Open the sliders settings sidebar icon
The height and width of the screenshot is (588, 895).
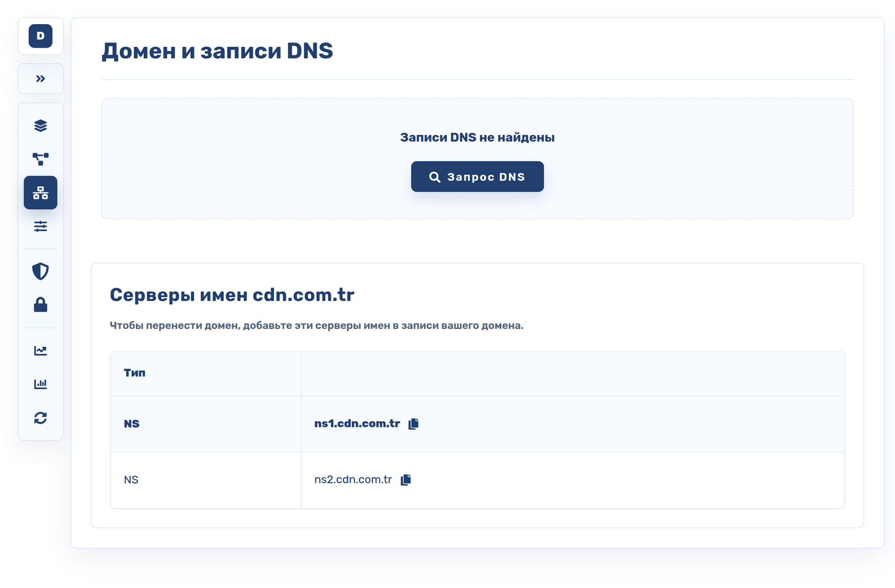click(x=40, y=227)
